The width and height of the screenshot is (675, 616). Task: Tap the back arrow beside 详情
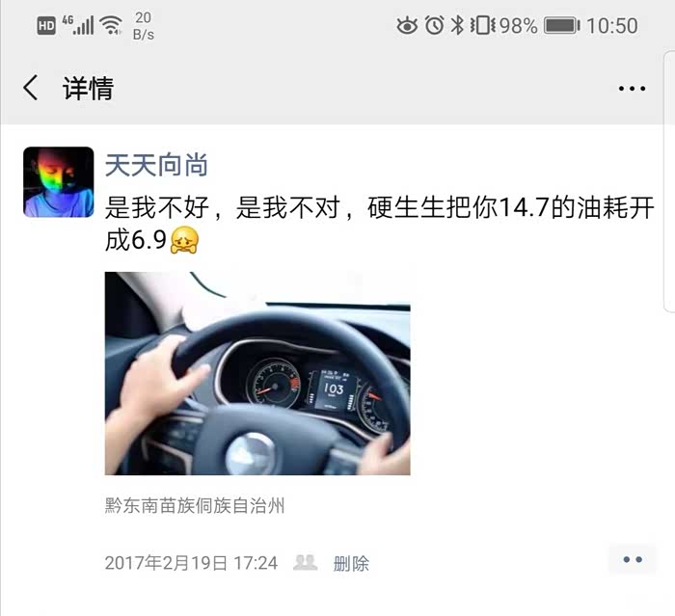tap(30, 88)
